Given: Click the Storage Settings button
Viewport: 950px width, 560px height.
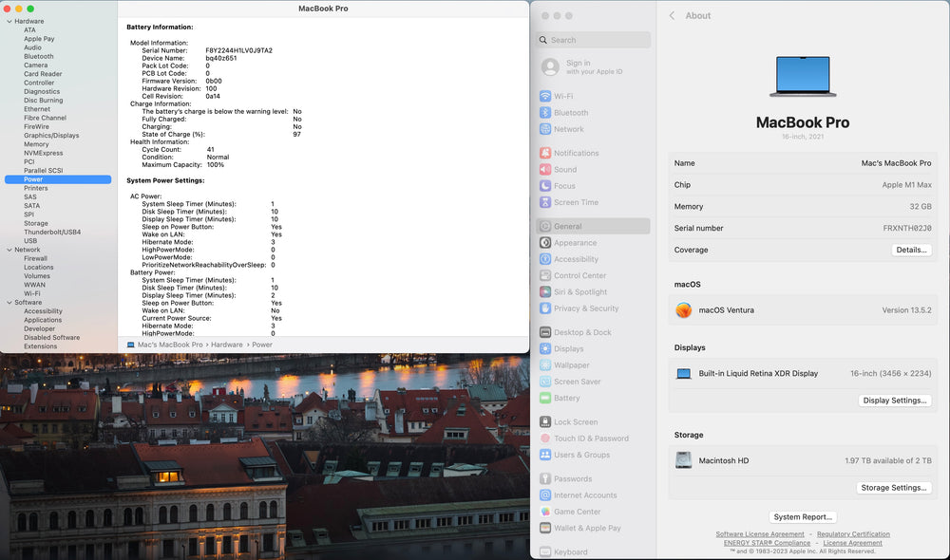Looking at the screenshot, I should (x=893, y=488).
